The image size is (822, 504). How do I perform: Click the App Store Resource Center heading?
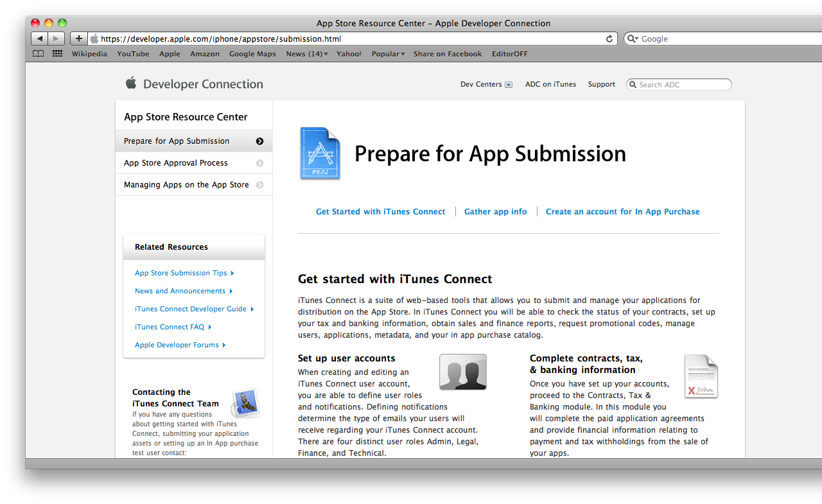tap(186, 117)
